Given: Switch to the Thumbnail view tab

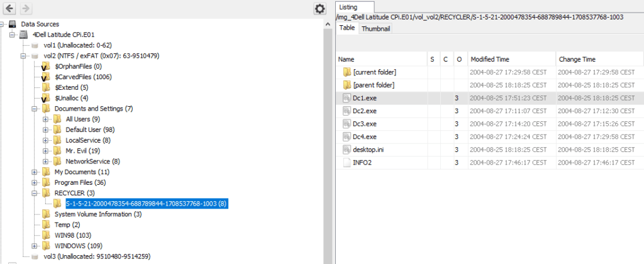Looking at the screenshot, I should [x=376, y=29].
